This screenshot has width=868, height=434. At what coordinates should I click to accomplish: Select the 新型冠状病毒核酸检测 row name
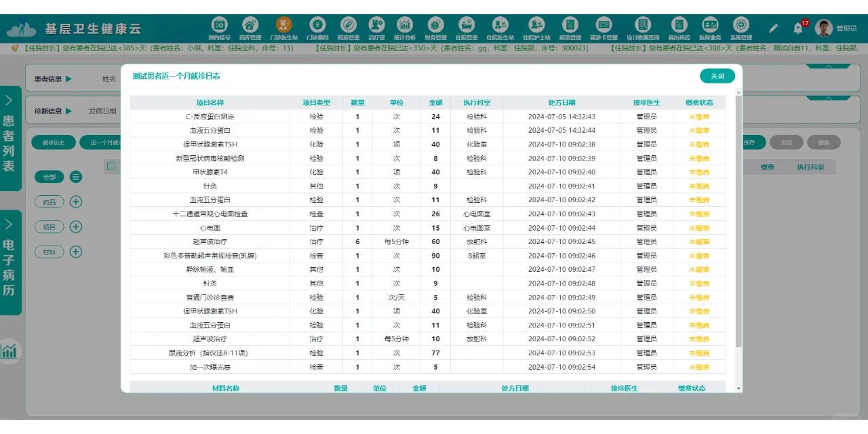pyautogui.click(x=210, y=158)
